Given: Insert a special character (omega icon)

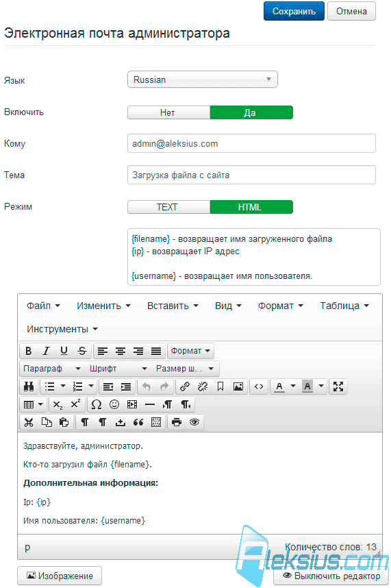Looking at the screenshot, I should click(97, 404).
